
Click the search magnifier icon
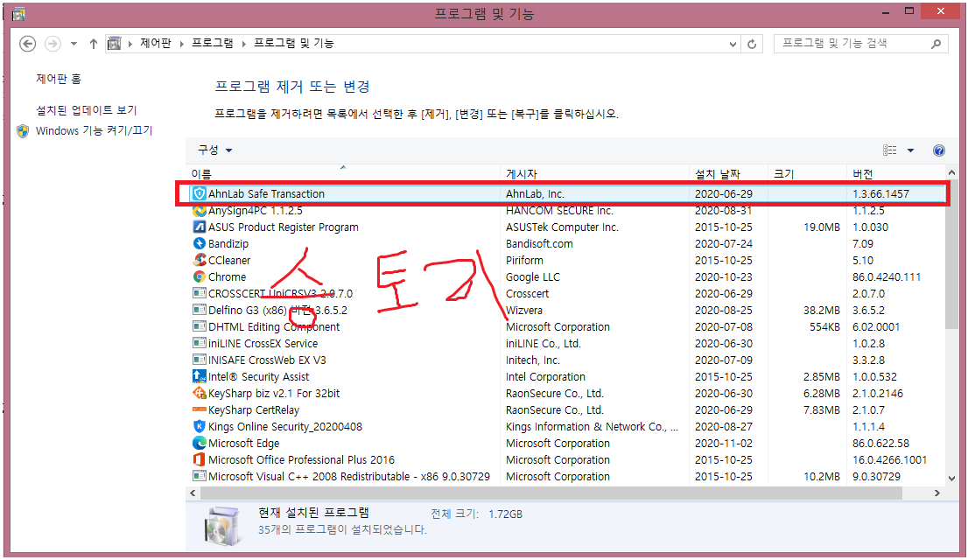click(x=936, y=44)
